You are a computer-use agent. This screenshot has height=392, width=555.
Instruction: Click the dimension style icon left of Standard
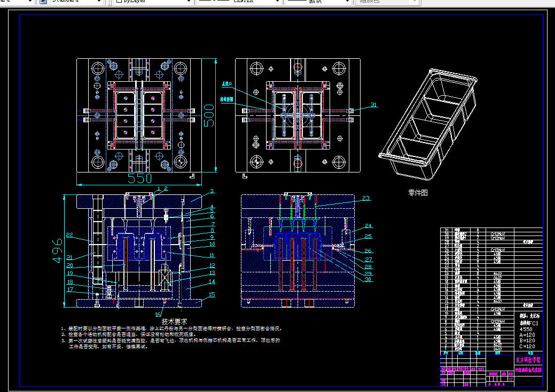click(43, 2)
